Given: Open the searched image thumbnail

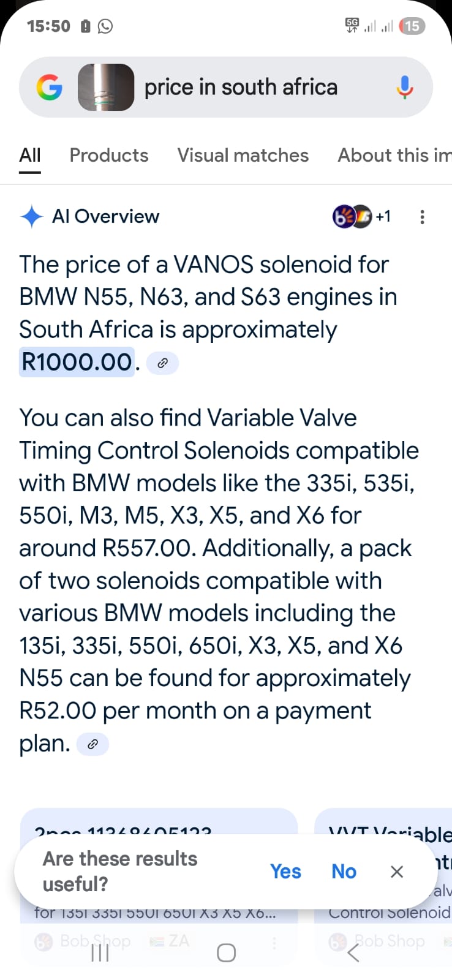Looking at the screenshot, I should [106, 88].
